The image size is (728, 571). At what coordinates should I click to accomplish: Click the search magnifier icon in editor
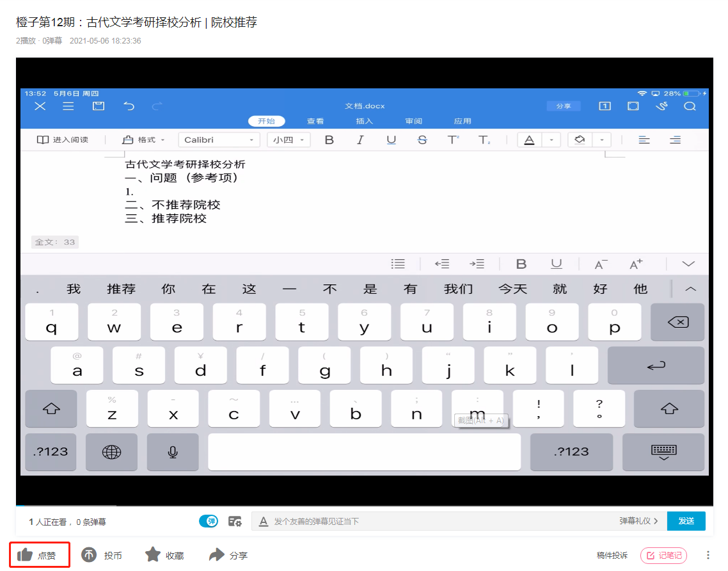690,106
